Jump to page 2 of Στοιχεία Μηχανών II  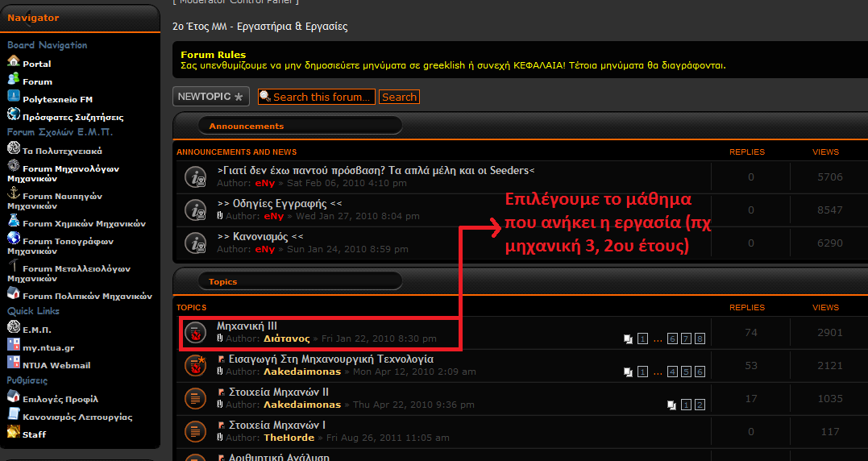(700, 405)
